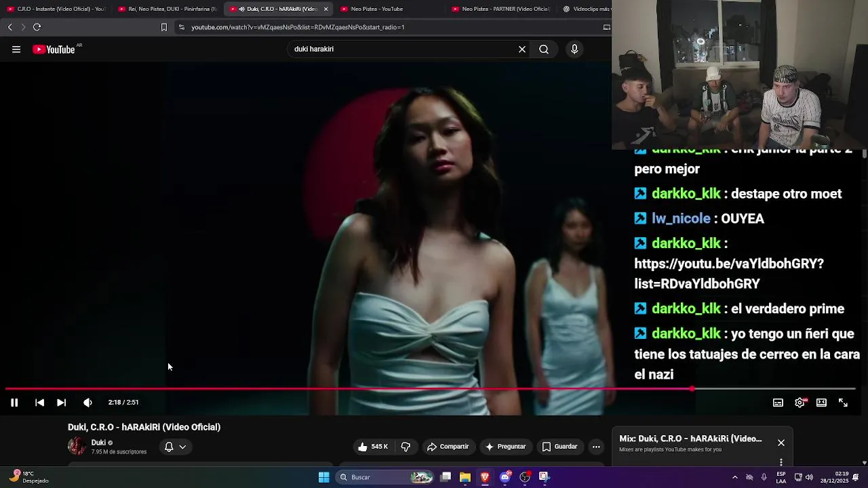Save video with Guardar button

(559, 447)
